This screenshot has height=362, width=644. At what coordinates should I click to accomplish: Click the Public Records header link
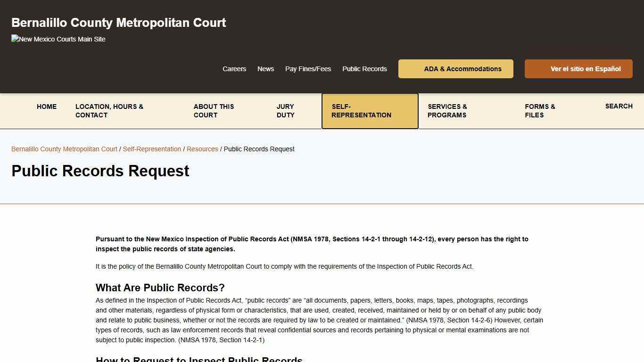364,69
